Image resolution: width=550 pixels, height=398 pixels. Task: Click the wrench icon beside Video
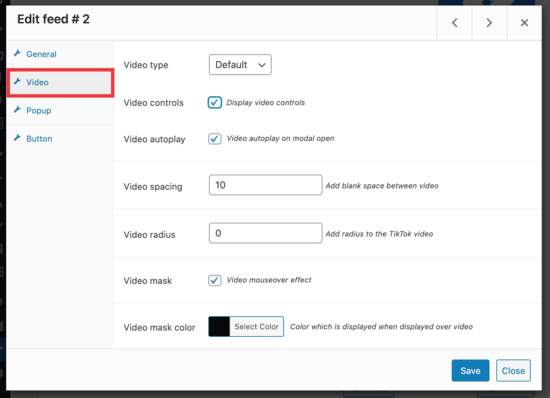pos(17,81)
